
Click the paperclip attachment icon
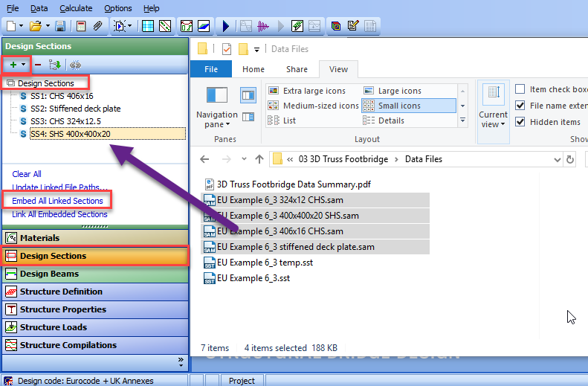pyautogui.click(x=98, y=26)
